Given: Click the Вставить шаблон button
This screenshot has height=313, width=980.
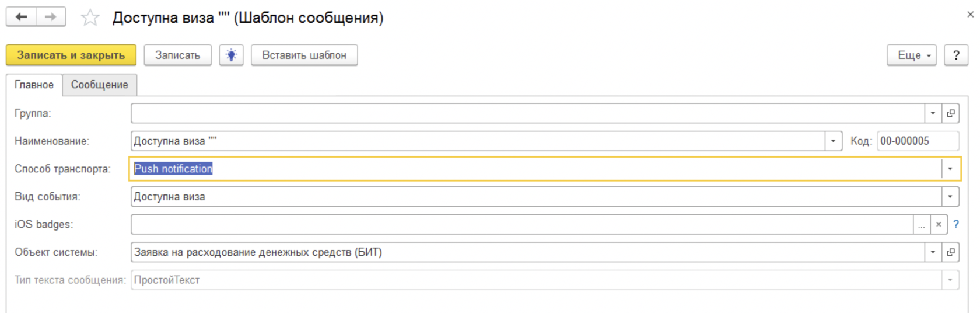Looking at the screenshot, I should (x=304, y=55).
